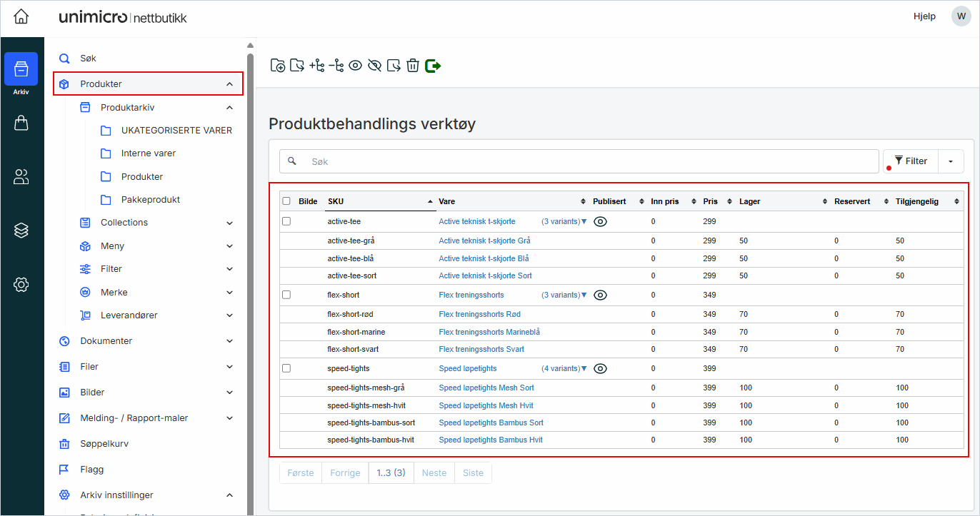Click the remove variant tree icon
This screenshot has width=980, height=516.
click(x=336, y=66)
